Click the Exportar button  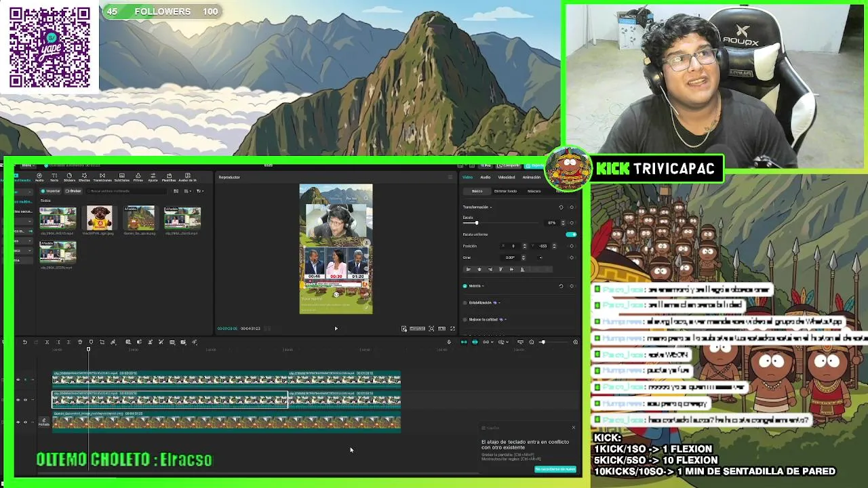tap(535, 165)
